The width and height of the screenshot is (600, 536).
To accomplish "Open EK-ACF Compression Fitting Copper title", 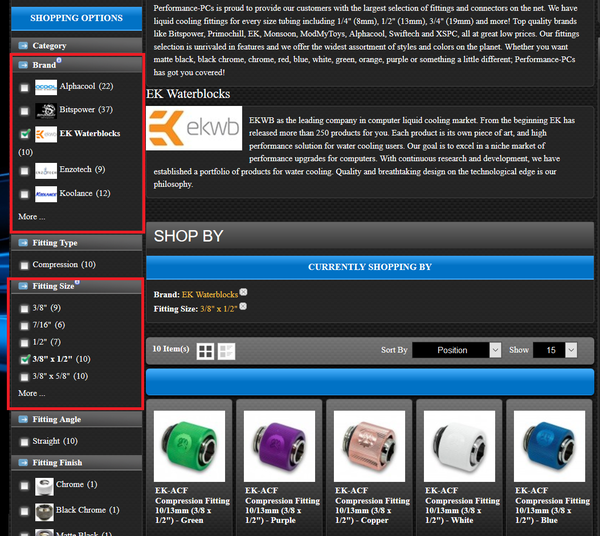I will (x=372, y=505).
